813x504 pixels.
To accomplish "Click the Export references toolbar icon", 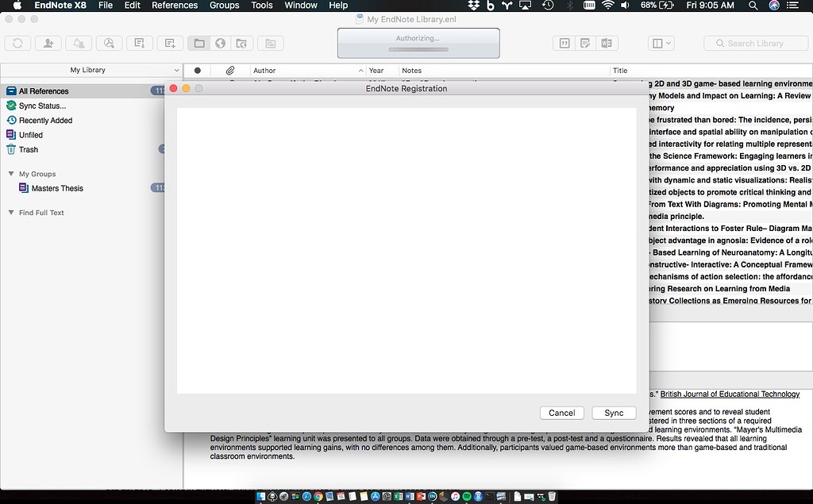I will 170,44.
